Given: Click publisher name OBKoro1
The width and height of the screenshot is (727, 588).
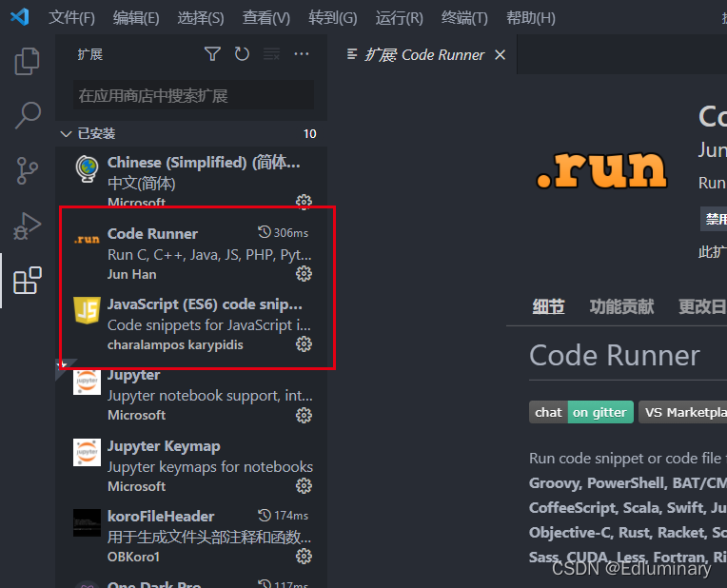Looking at the screenshot, I should (x=133, y=557).
